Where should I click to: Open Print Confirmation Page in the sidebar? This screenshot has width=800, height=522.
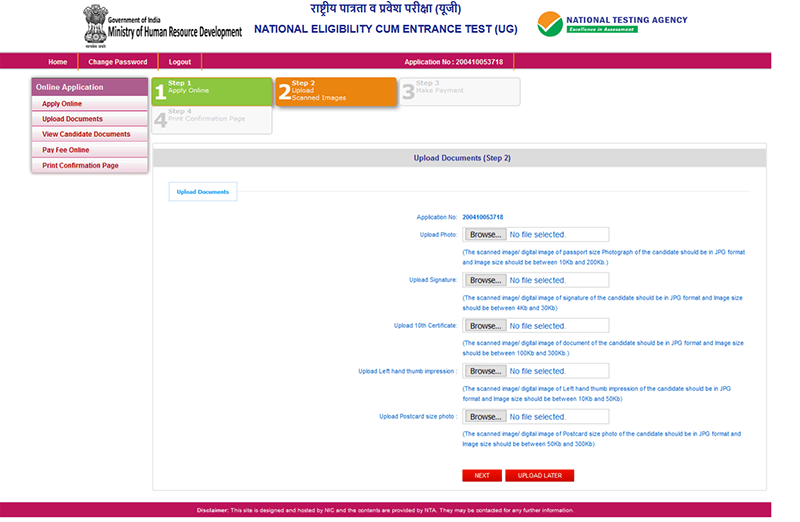click(89, 165)
